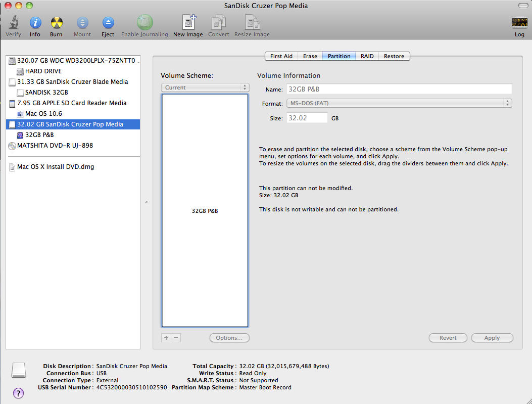
Task: Select the SANDISK 32GB volume
Action: [x=73, y=93]
